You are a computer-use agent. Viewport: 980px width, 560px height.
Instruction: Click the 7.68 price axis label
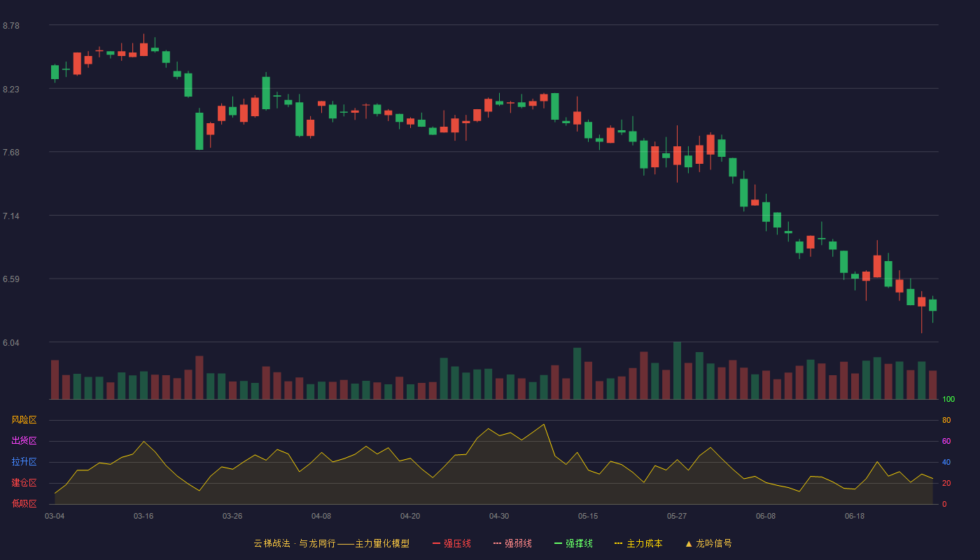(11, 153)
